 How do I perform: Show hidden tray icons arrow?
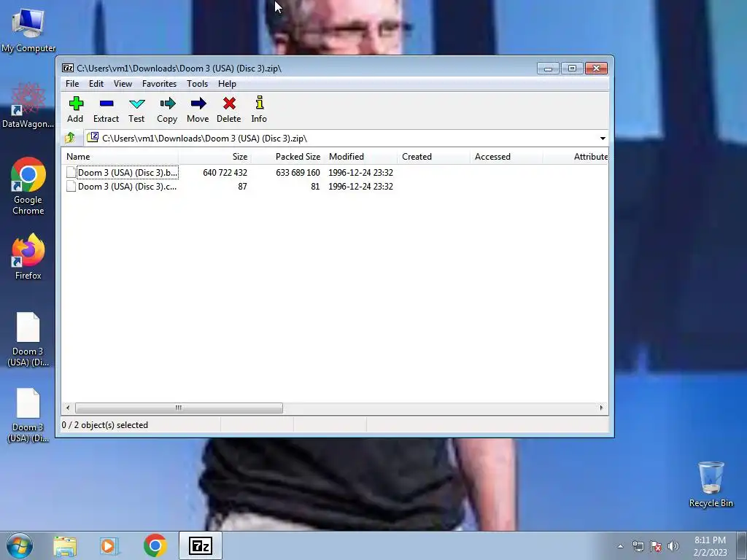620,546
